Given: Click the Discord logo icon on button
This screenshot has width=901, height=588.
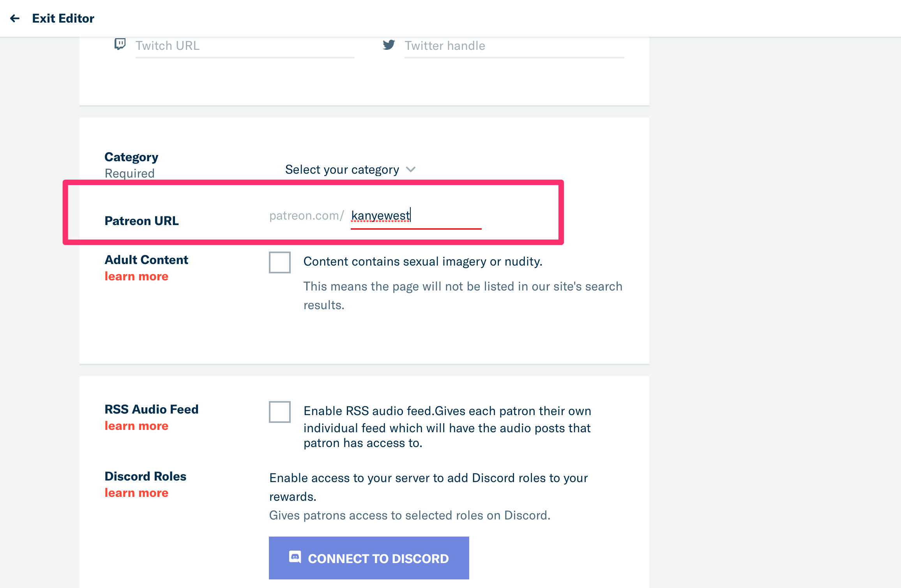Looking at the screenshot, I should [295, 557].
